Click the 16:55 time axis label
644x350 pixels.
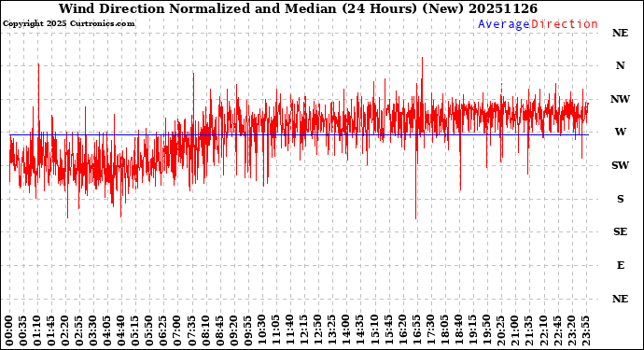(416, 330)
